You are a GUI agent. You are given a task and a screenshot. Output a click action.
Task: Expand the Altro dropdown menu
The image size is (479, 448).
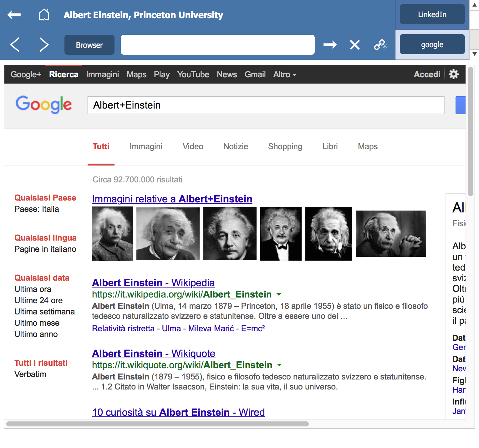click(x=285, y=74)
